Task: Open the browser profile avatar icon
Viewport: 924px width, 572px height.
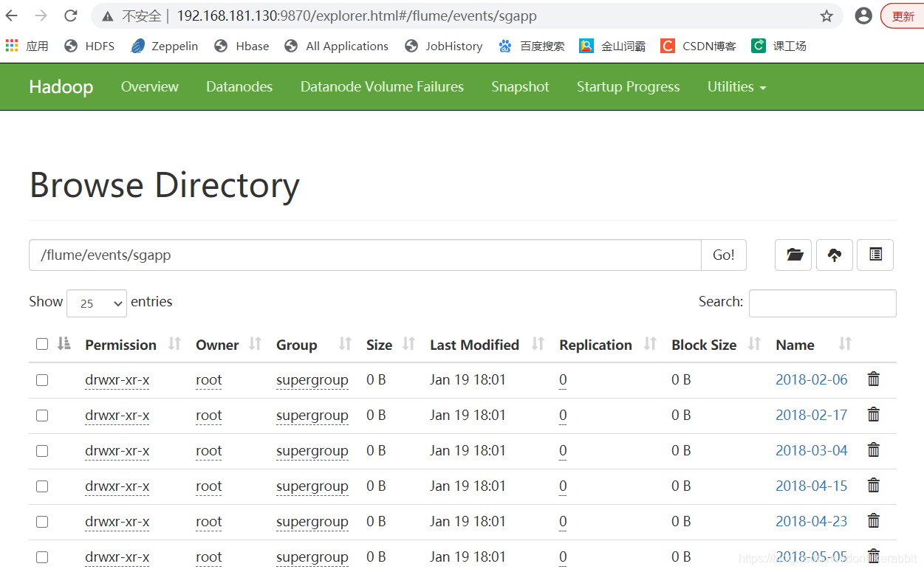Action: click(863, 15)
